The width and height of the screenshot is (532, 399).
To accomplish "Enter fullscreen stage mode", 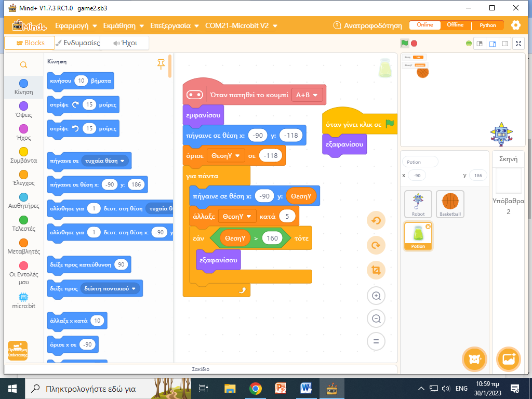I will click(518, 44).
